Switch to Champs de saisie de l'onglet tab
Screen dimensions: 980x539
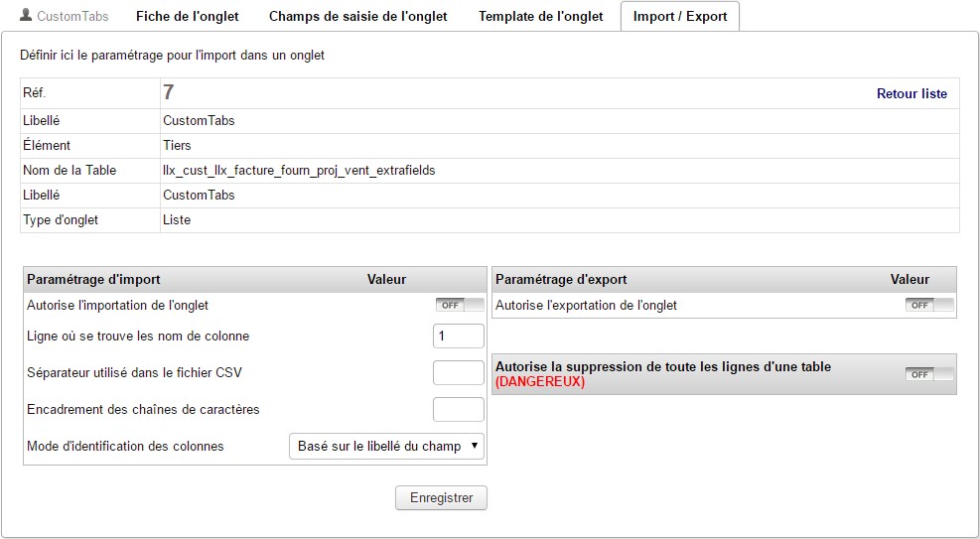pyautogui.click(x=357, y=17)
